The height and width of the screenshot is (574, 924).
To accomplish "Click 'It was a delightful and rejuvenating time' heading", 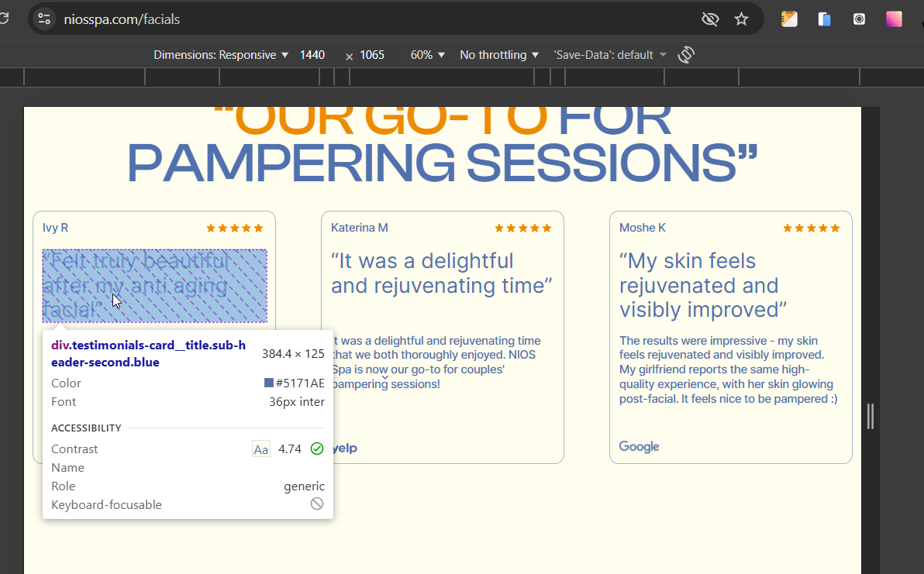I will 441,273.
